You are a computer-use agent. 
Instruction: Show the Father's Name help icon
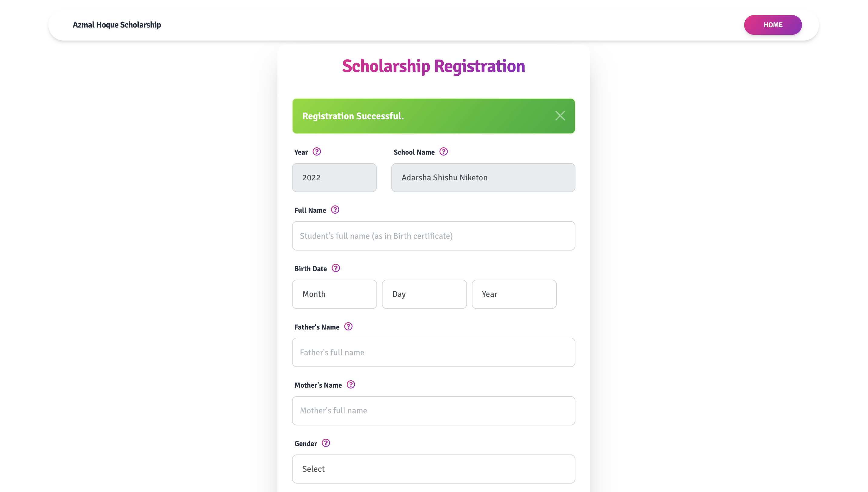coord(348,327)
